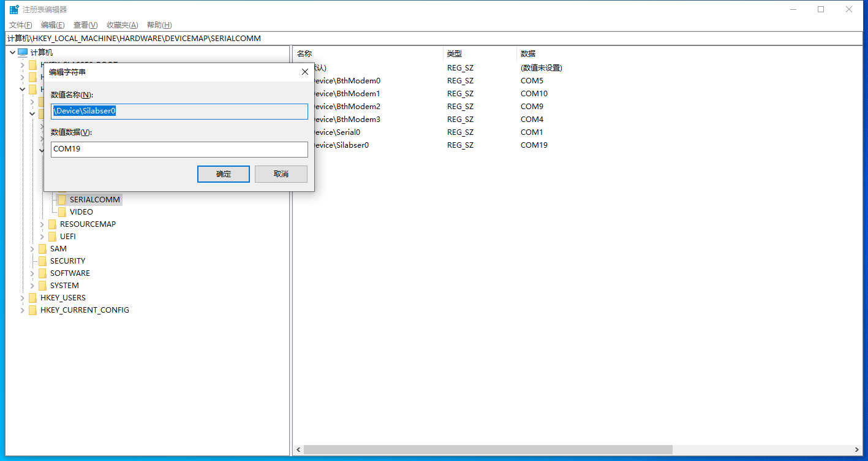Select the SERIALCOMM key label
The image size is (868, 461).
point(95,200)
